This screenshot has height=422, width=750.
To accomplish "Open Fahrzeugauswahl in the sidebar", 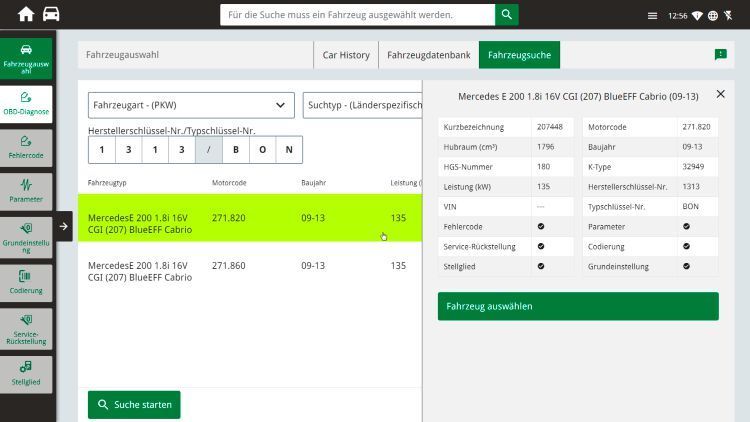I will pos(26,58).
